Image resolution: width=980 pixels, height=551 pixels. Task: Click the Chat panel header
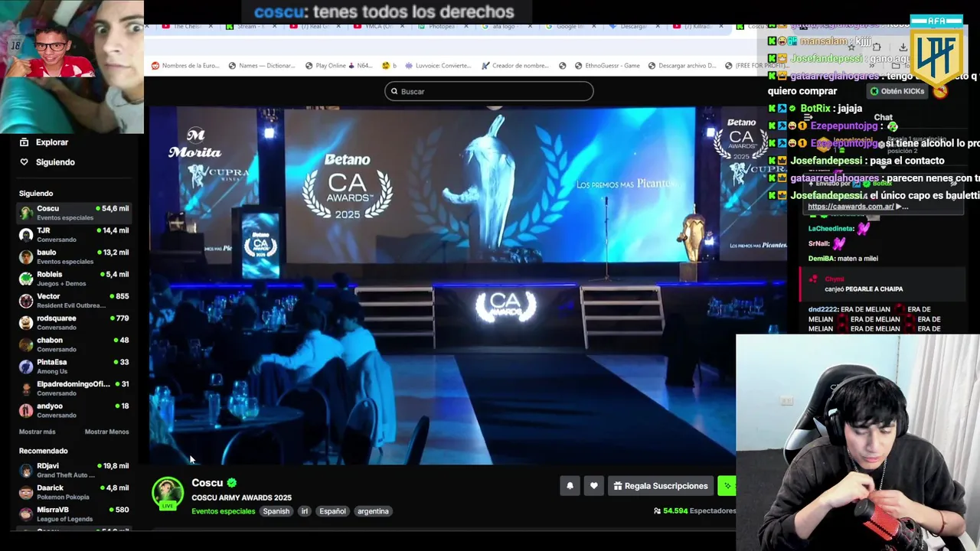883,118
